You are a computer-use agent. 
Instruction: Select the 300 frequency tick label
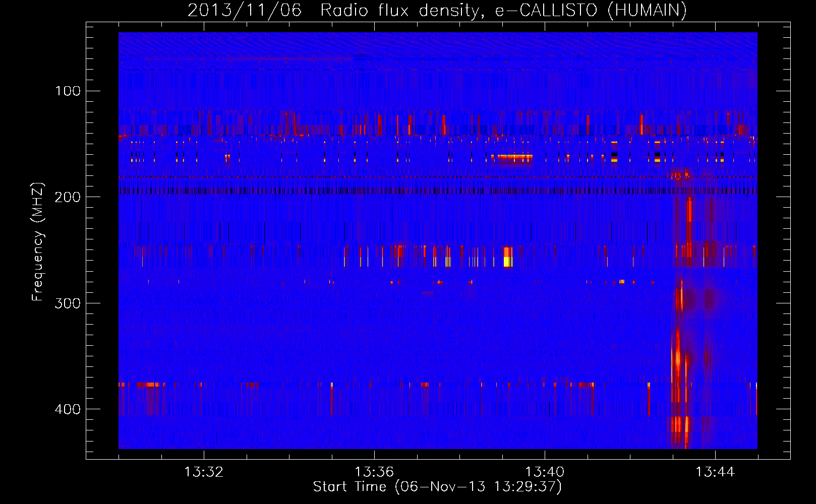pyautogui.click(x=68, y=303)
